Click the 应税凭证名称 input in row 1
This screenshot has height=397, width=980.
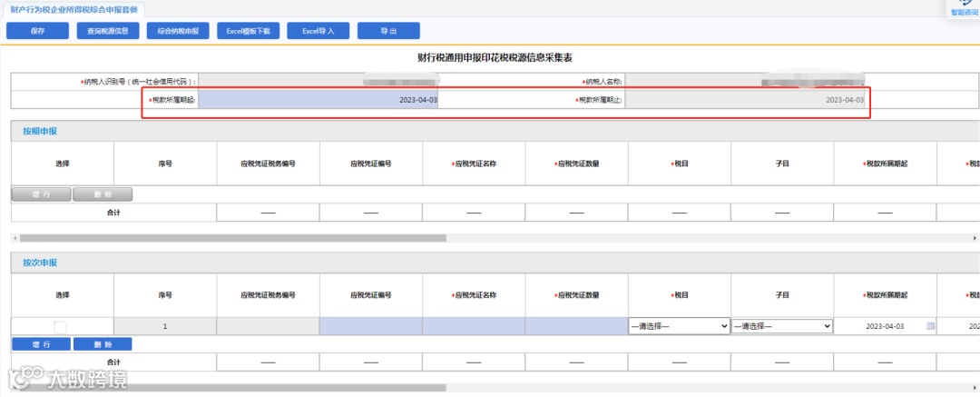474,326
